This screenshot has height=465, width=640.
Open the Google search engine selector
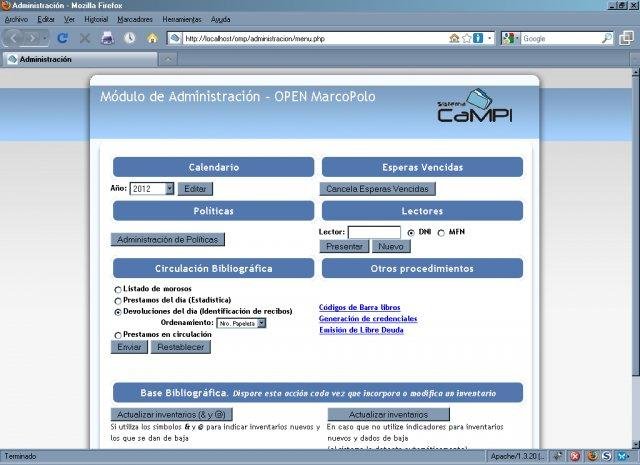coord(510,38)
